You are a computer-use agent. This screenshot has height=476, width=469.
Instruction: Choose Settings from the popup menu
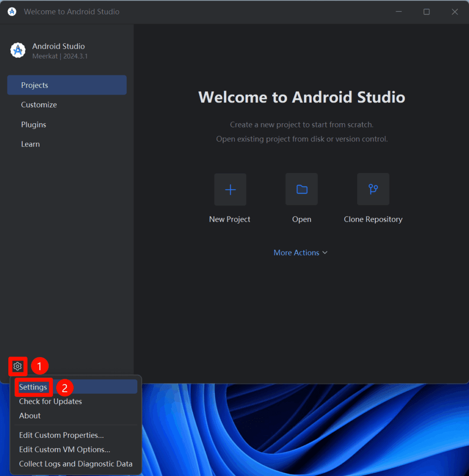pos(33,387)
